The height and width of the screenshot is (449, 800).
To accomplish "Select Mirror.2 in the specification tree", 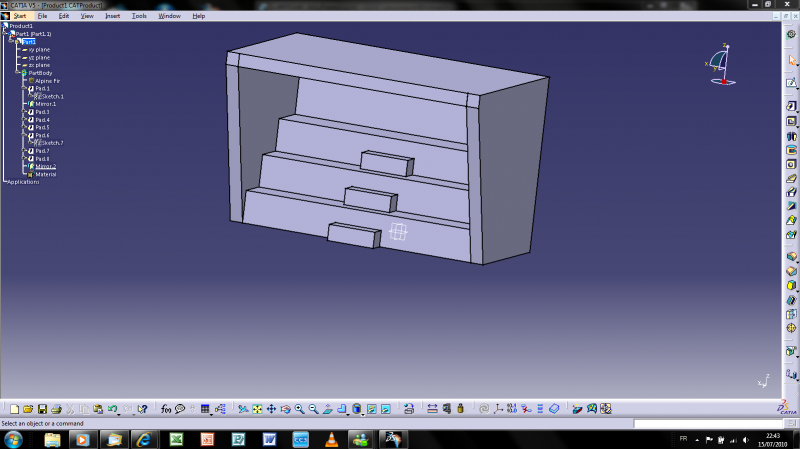I will [x=46, y=166].
